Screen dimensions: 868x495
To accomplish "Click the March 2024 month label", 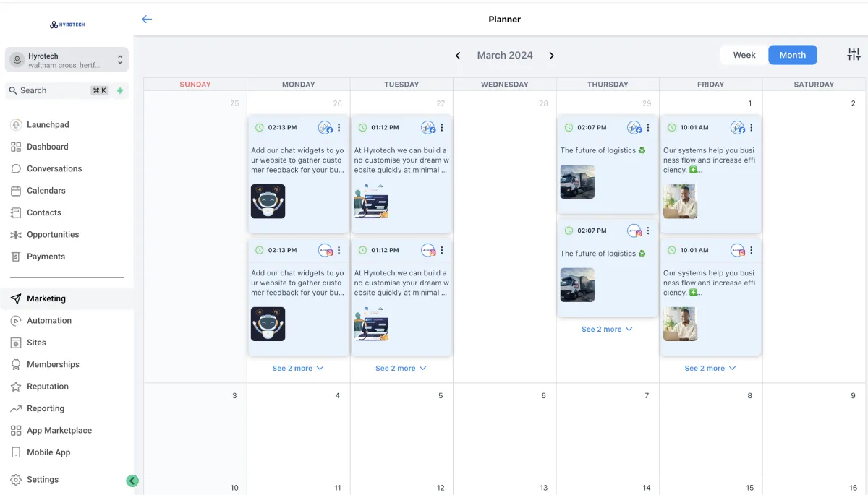I will [505, 56].
